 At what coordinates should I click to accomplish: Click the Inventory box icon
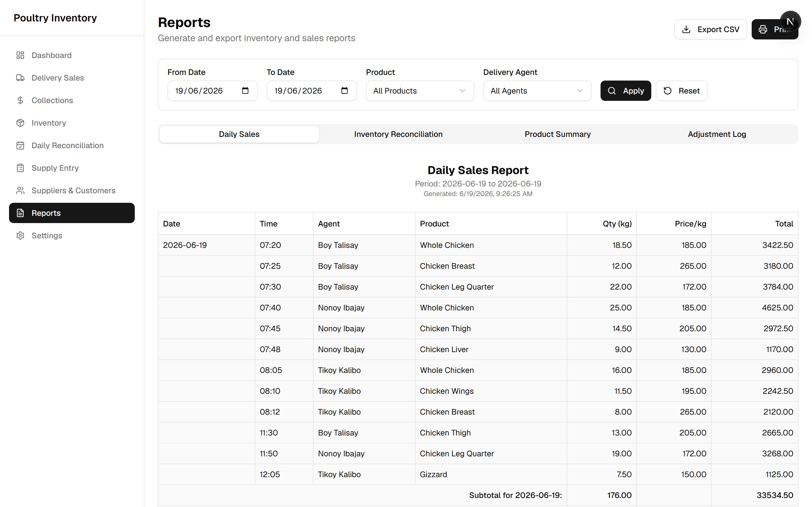click(x=20, y=123)
